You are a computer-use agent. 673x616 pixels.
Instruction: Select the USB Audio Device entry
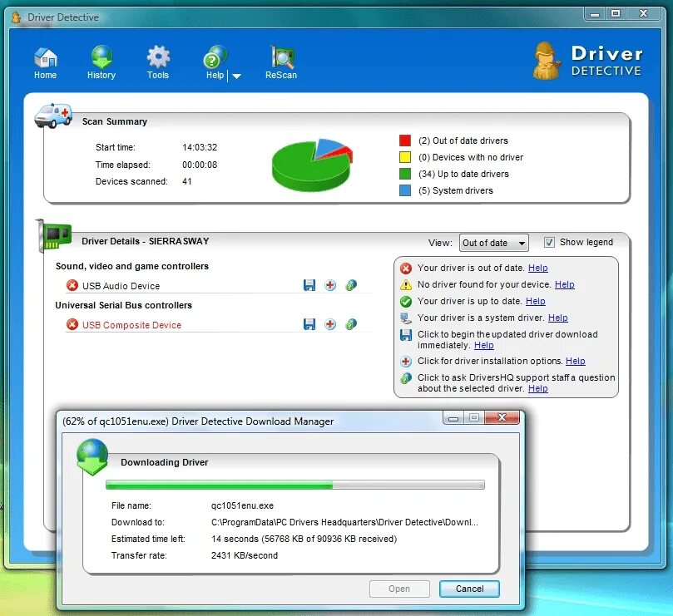pyautogui.click(x=121, y=286)
